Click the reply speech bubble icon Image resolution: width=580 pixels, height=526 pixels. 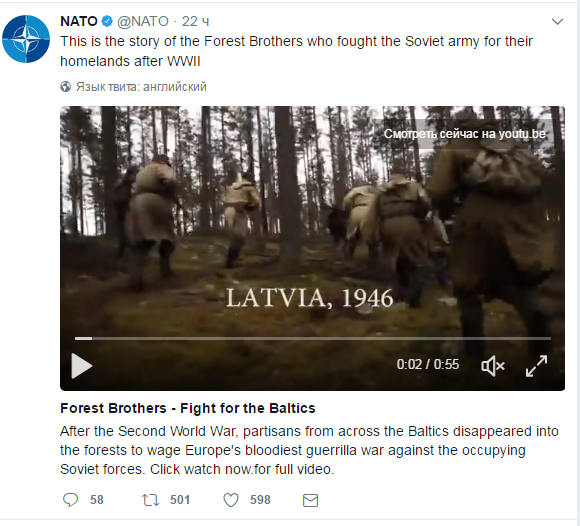70,500
